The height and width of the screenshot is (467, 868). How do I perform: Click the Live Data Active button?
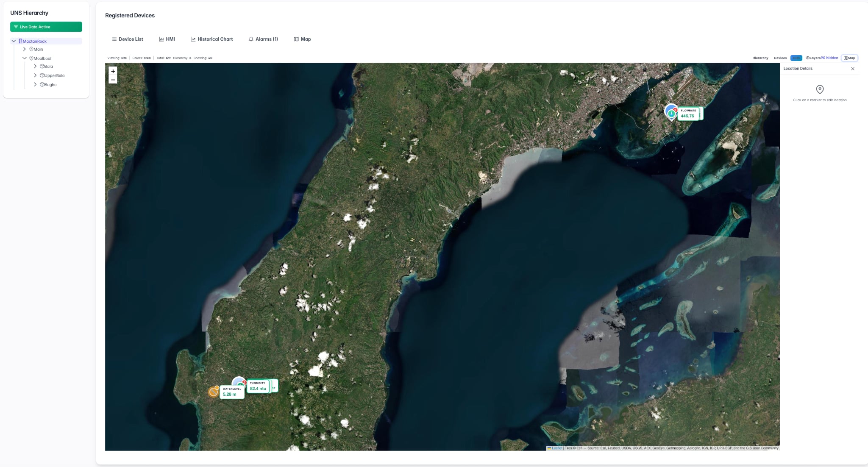tap(46, 27)
